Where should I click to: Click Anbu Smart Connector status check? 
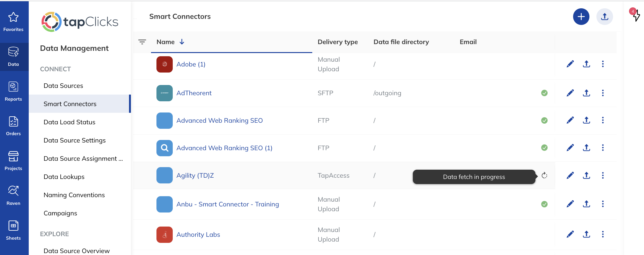point(544,204)
